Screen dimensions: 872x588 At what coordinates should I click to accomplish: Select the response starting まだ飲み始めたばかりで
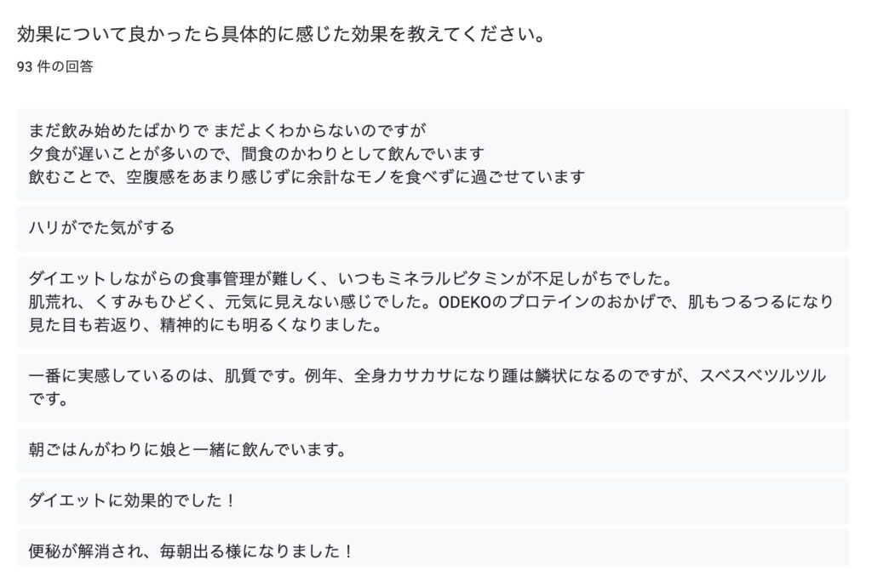point(433,154)
